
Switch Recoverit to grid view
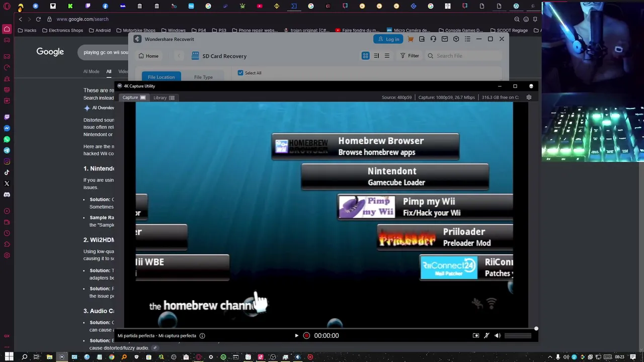(x=365, y=56)
